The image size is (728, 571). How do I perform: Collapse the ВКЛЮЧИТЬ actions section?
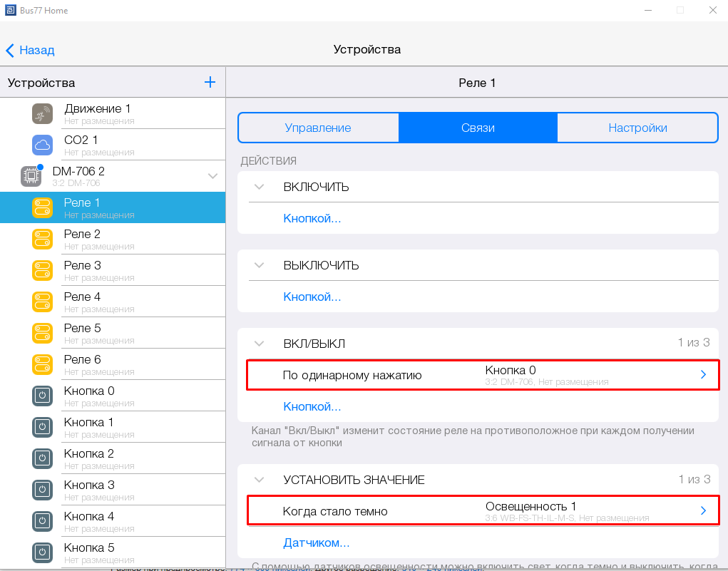259,187
